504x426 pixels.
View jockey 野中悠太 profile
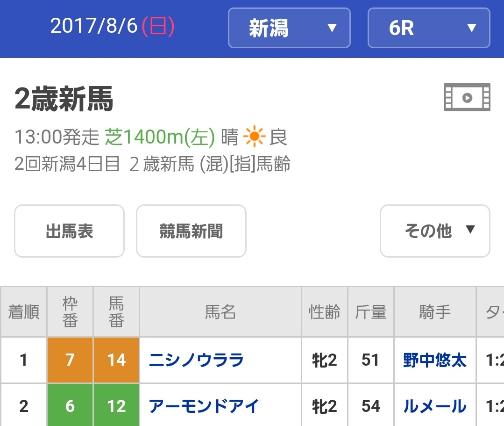pos(434,360)
